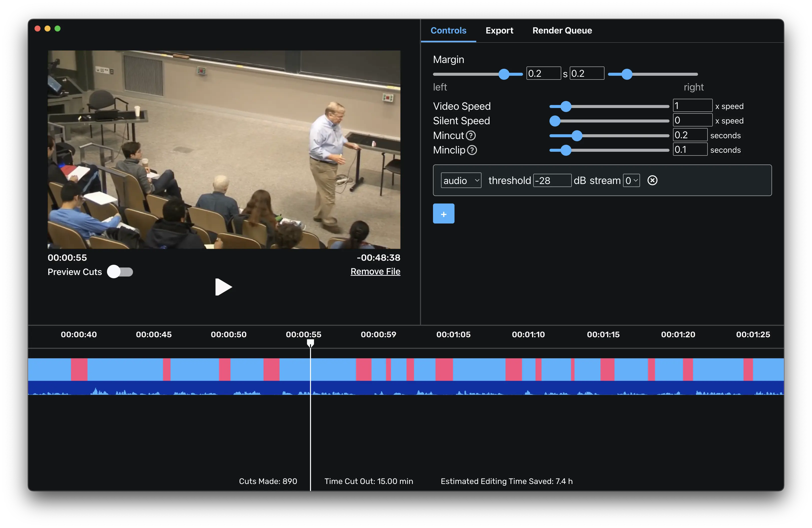This screenshot has height=528, width=812.
Task: Click the plus icon to add edit condition
Action: [x=444, y=214]
